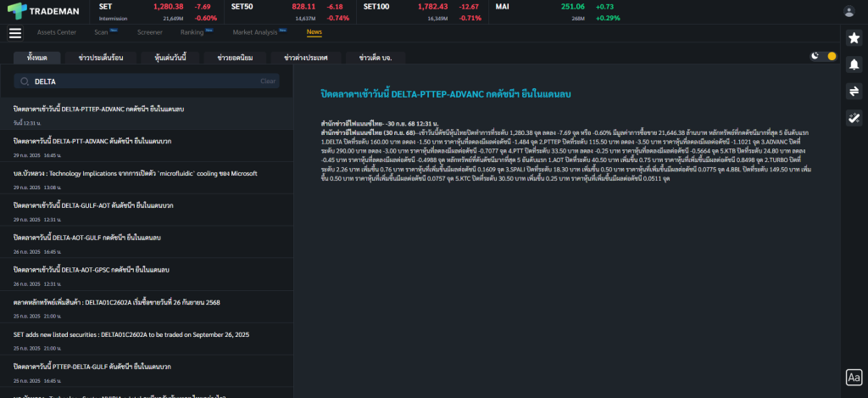Open the Market Analysis tab

[255, 32]
